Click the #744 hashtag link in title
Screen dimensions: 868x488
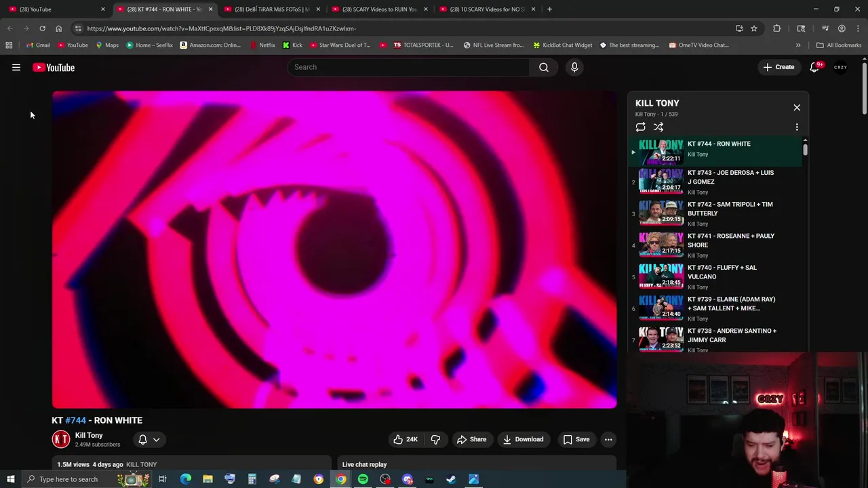pos(75,420)
